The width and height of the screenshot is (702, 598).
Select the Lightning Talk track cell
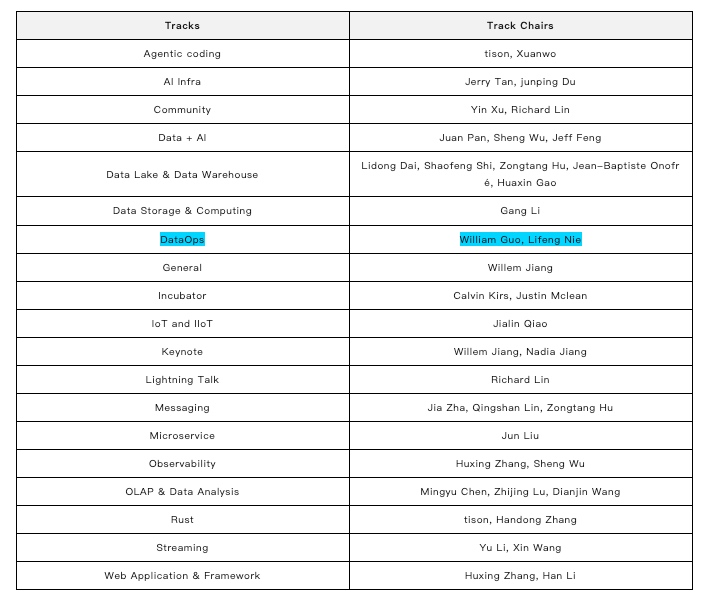(182, 380)
